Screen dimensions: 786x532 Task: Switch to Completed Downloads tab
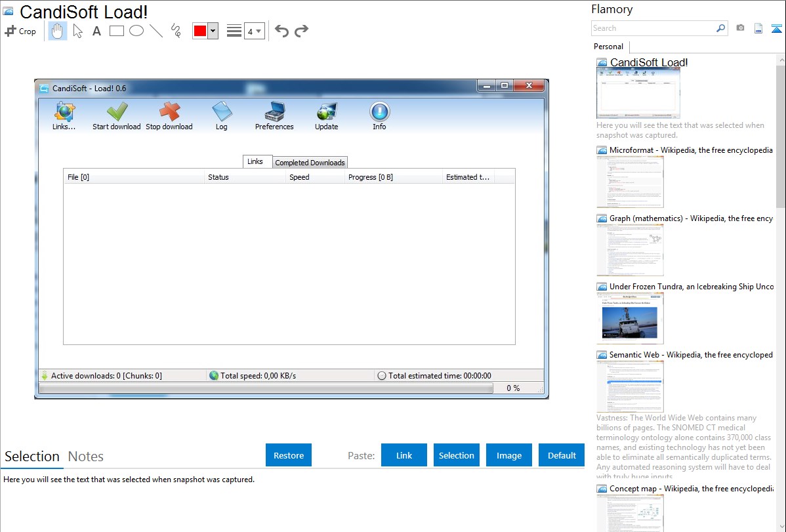[x=310, y=163]
